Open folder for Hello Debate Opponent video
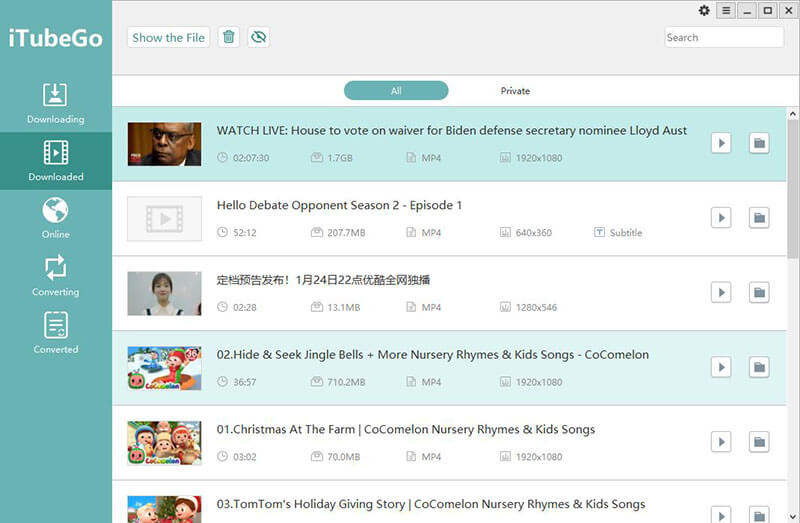Image resolution: width=800 pixels, height=523 pixels. (x=759, y=218)
